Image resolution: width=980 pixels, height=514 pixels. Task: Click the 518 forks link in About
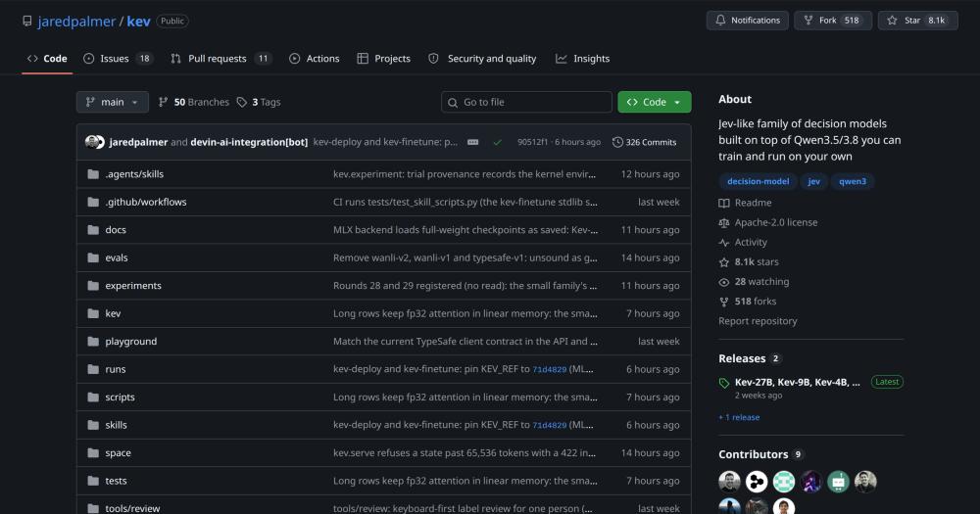755,301
